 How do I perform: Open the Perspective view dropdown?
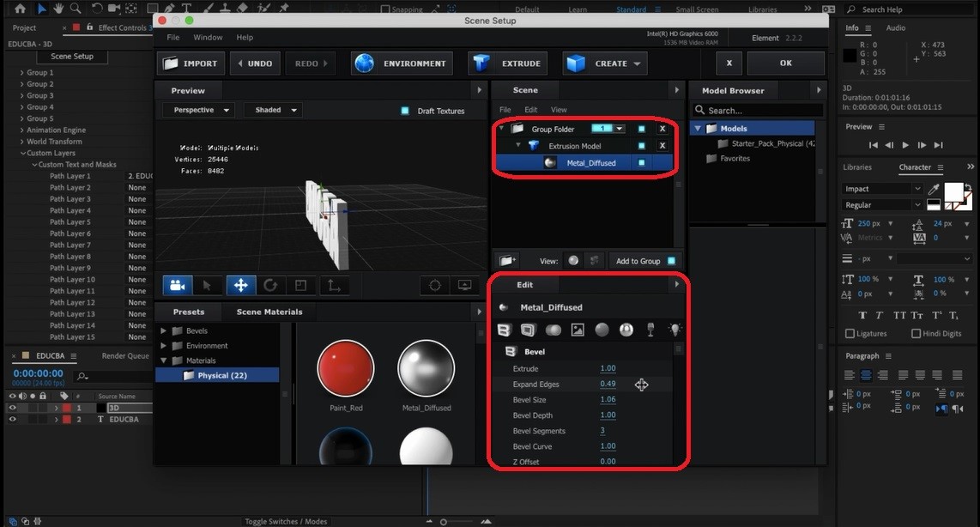coord(199,110)
